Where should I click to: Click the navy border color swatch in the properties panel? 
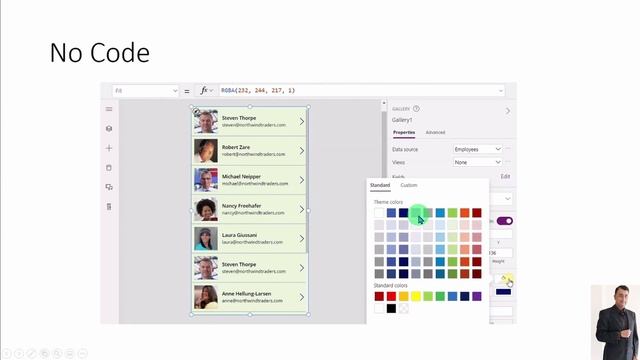[x=504, y=291]
